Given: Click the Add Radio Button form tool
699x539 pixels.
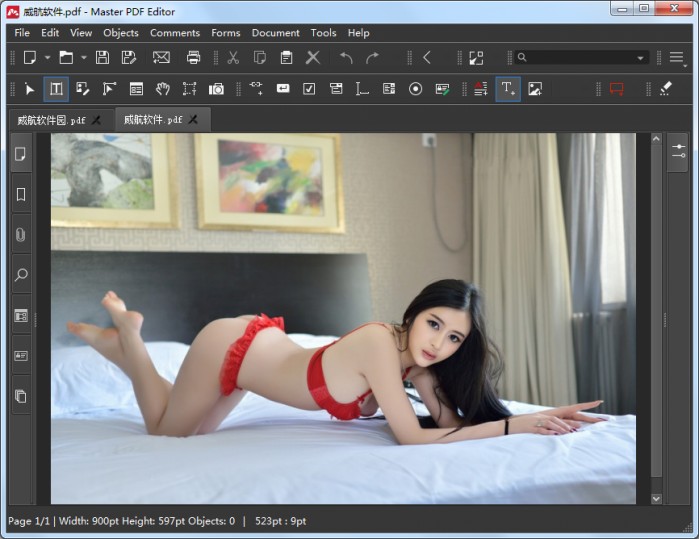Looking at the screenshot, I should [x=415, y=89].
